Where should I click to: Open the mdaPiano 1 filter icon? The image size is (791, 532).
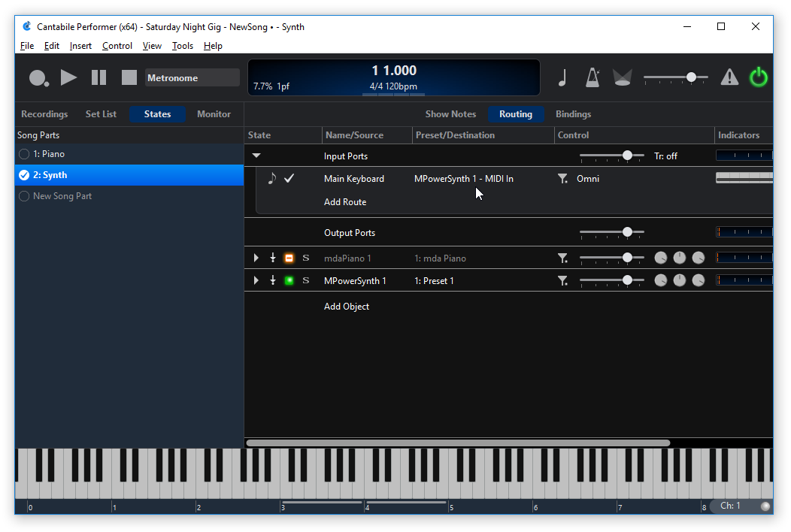click(562, 258)
